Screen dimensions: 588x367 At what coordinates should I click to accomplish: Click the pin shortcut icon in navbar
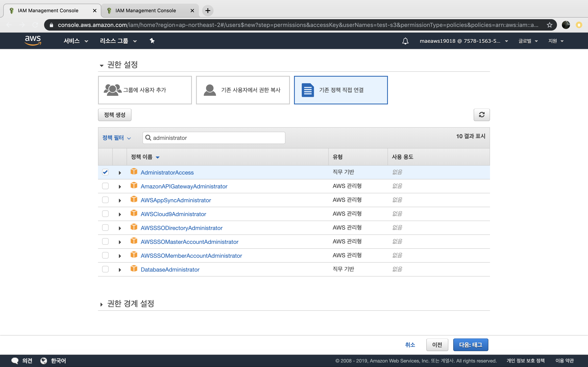coord(152,41)
